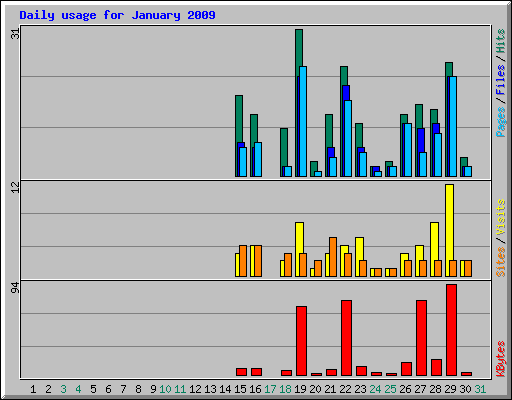The width and height of the screenshot is (512, 400).
Task: Click the red KBytes bar for day 22
Action: coord(347,338)
